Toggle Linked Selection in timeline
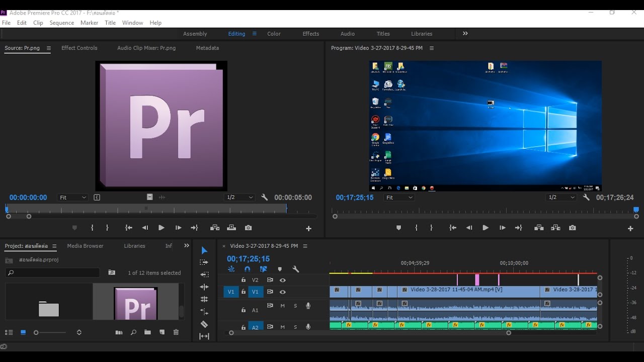Viewport: 644px width, 362px height. tap(264, 269)
